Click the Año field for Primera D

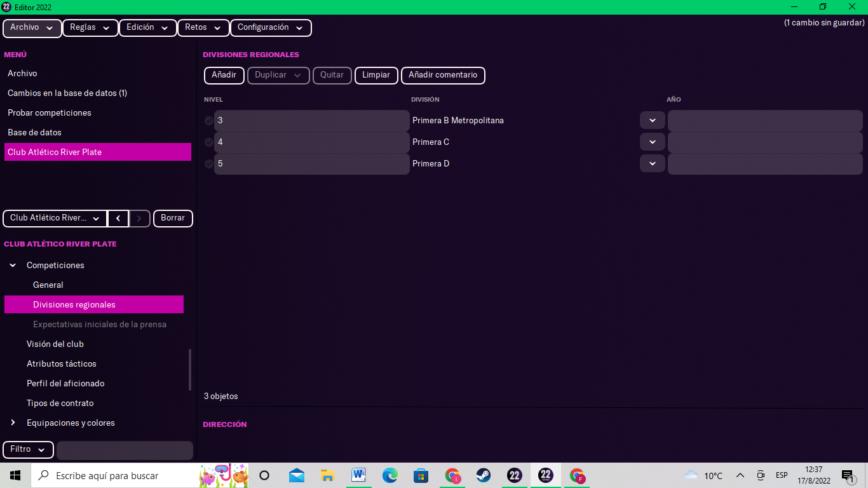coord(765,164)
